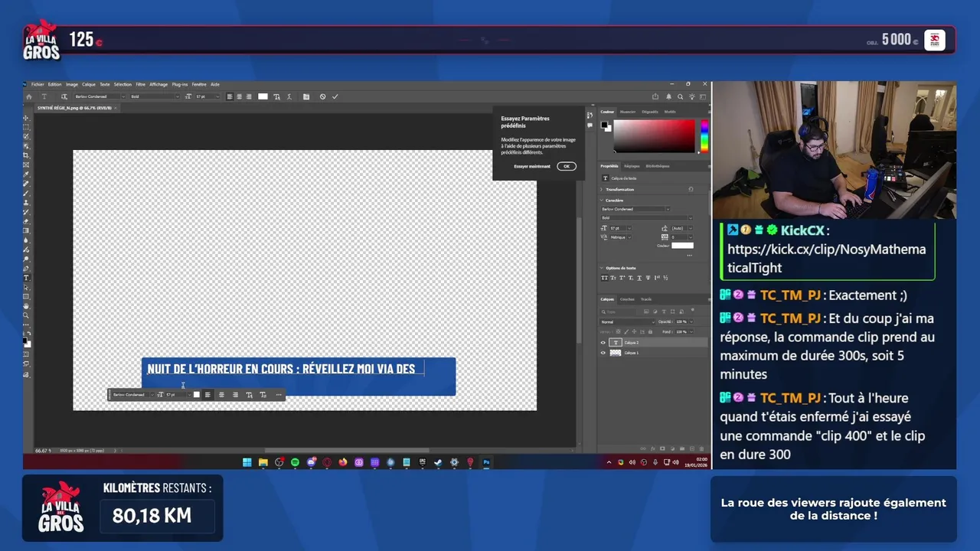Image resolution: width=980 pixels, height=551 pixels.
Task: Select the Move tool in the Photoshop toolbar
Action: 27,118
